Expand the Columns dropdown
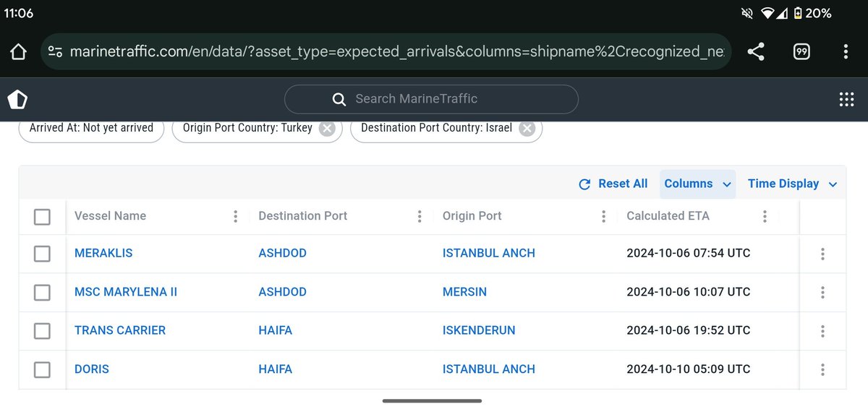Screen dimensions: 868x412 coord(697,184)
